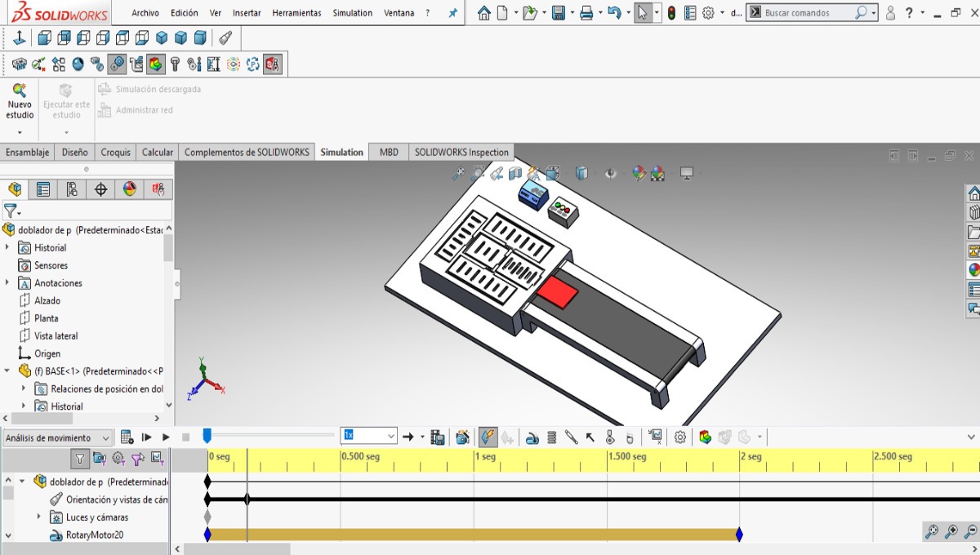Select the Front view cube icon
The image size is (980, 555).
pos(45,38)
